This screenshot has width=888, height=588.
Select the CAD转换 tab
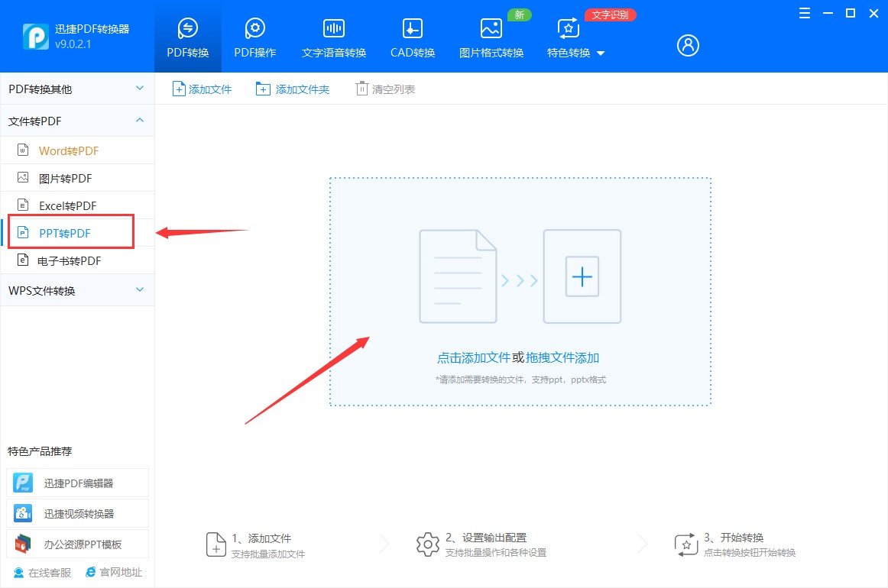coord(413,37)
